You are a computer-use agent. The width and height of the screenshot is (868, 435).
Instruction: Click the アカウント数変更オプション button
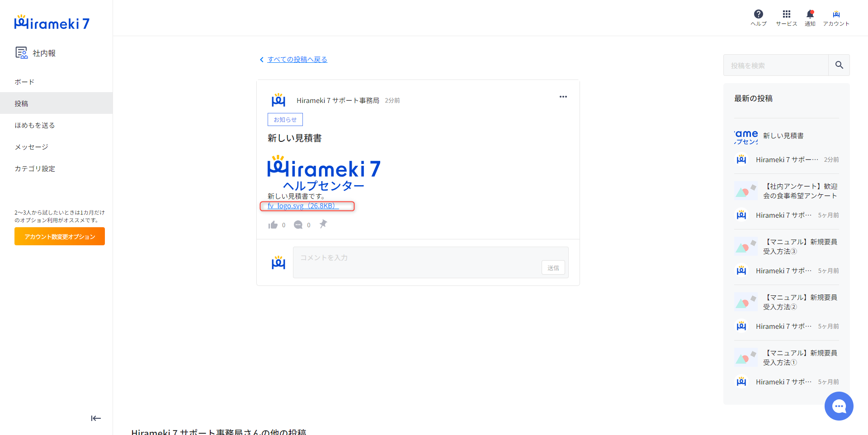point(60,236)
